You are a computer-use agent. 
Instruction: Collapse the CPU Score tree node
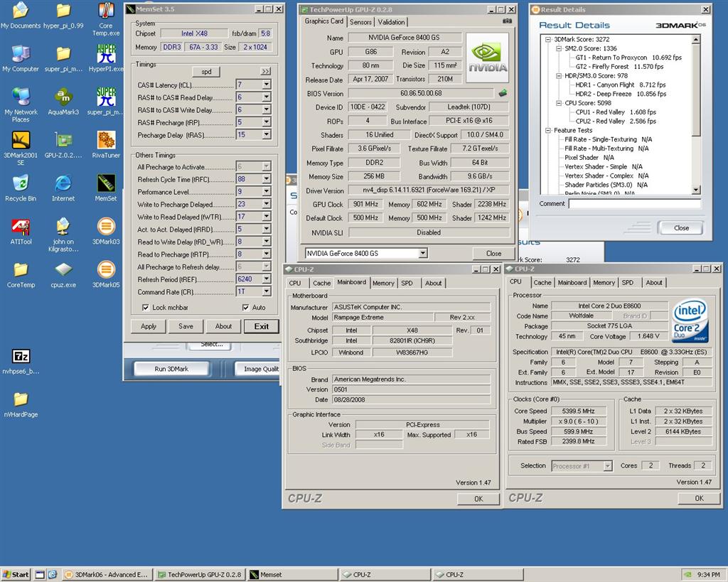559,103
